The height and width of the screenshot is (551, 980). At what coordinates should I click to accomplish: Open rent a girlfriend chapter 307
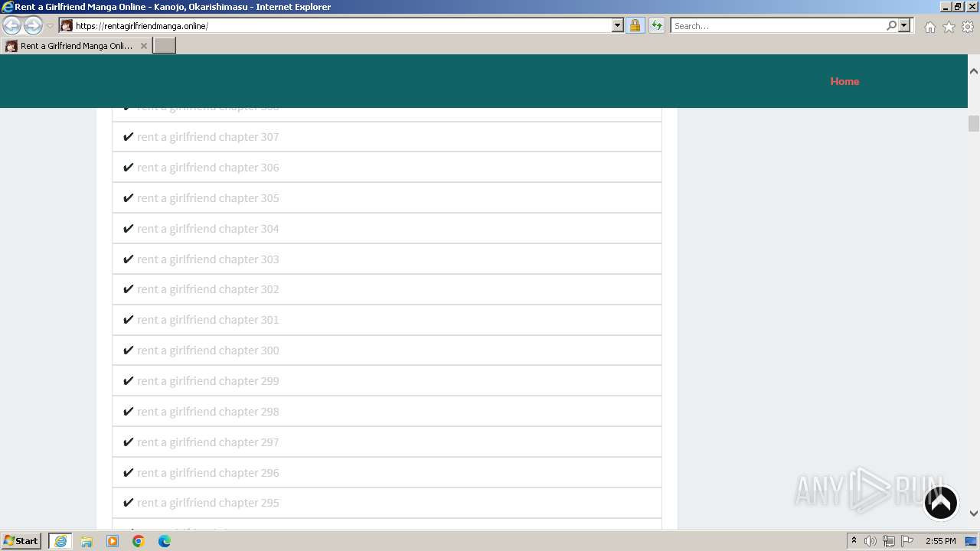coord(207,137)
